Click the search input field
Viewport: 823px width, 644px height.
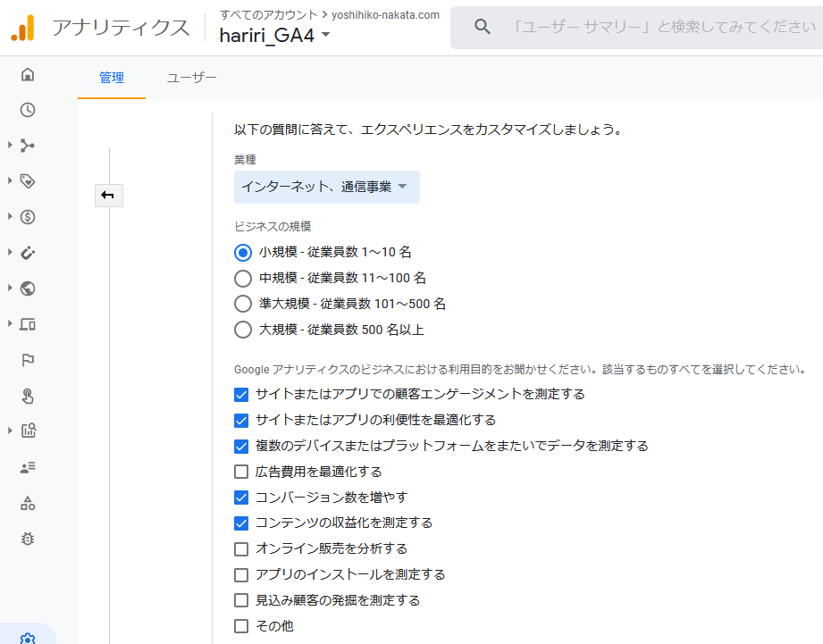[x=664, y=27]
